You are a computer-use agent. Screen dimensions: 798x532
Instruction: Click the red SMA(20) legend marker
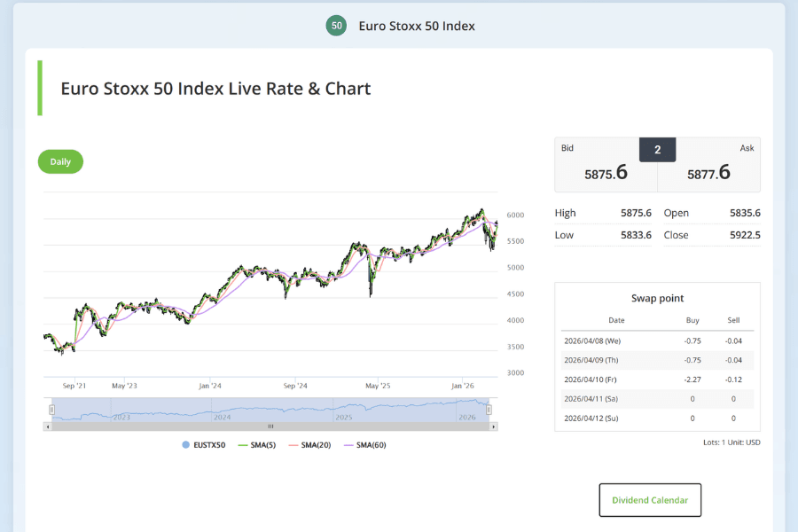(293, 444)
